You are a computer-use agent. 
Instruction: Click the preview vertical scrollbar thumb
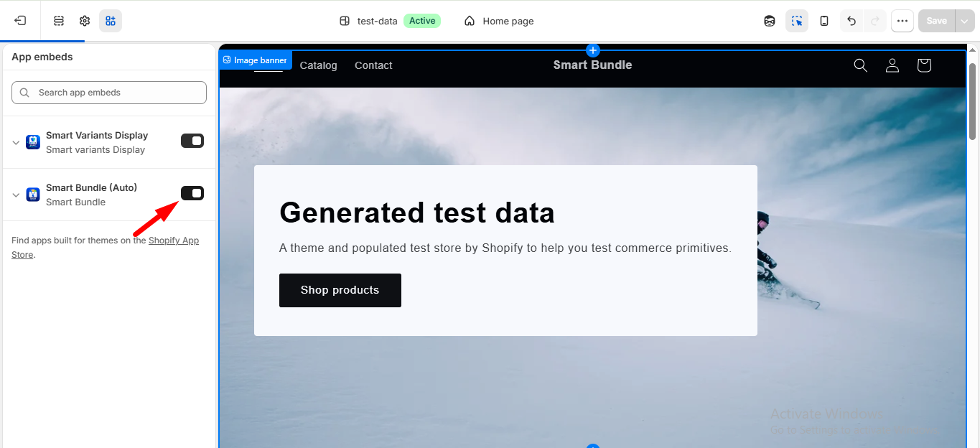pos(973,101)
